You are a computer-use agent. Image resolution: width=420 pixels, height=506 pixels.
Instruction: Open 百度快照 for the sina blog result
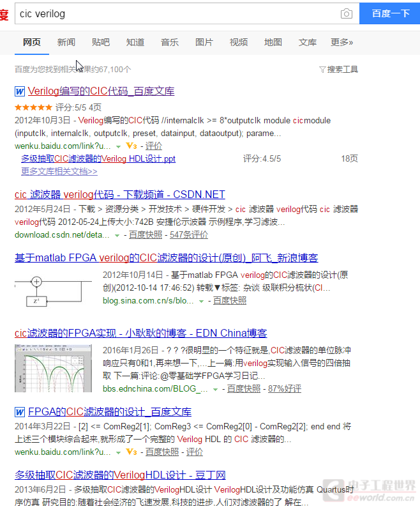click(230, 301)
